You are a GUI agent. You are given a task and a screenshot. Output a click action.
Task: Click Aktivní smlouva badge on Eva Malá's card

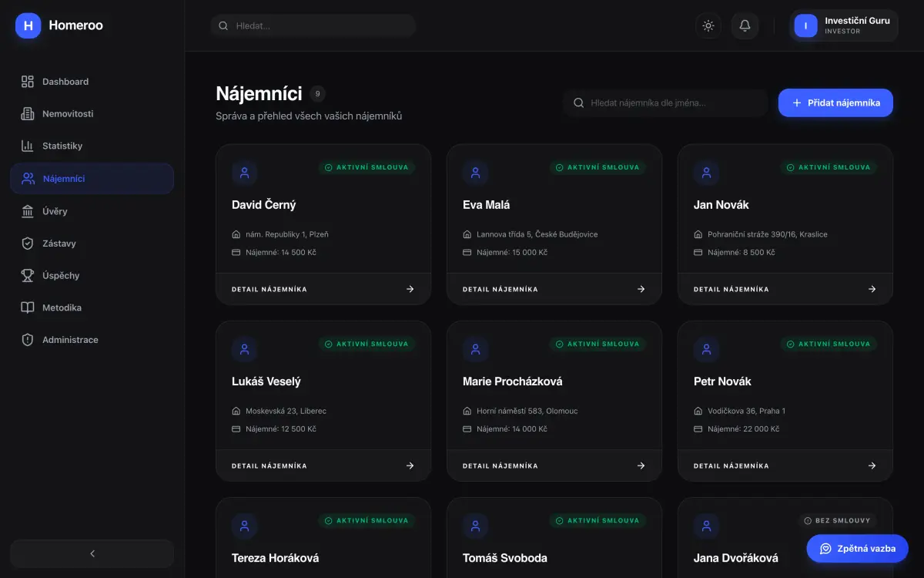(598, 167)
